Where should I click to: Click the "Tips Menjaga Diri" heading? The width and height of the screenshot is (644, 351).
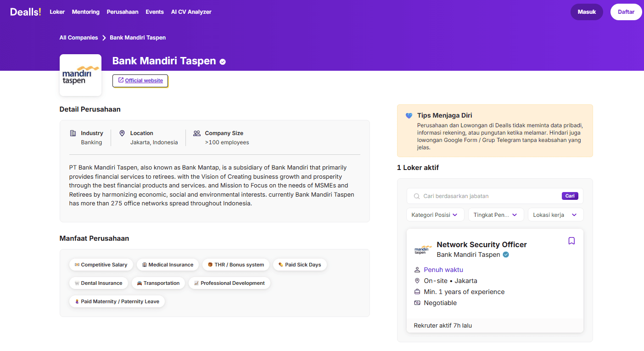point(444,115)
